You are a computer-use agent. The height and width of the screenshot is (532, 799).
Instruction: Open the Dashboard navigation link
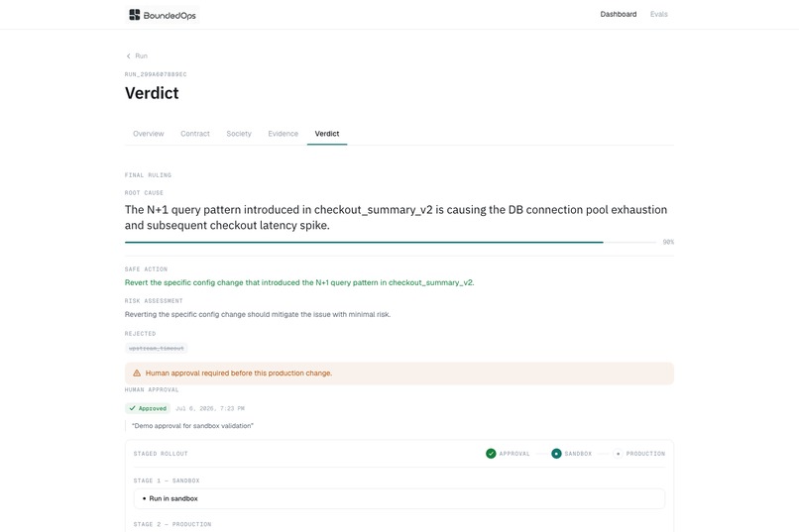coord(619,14)
